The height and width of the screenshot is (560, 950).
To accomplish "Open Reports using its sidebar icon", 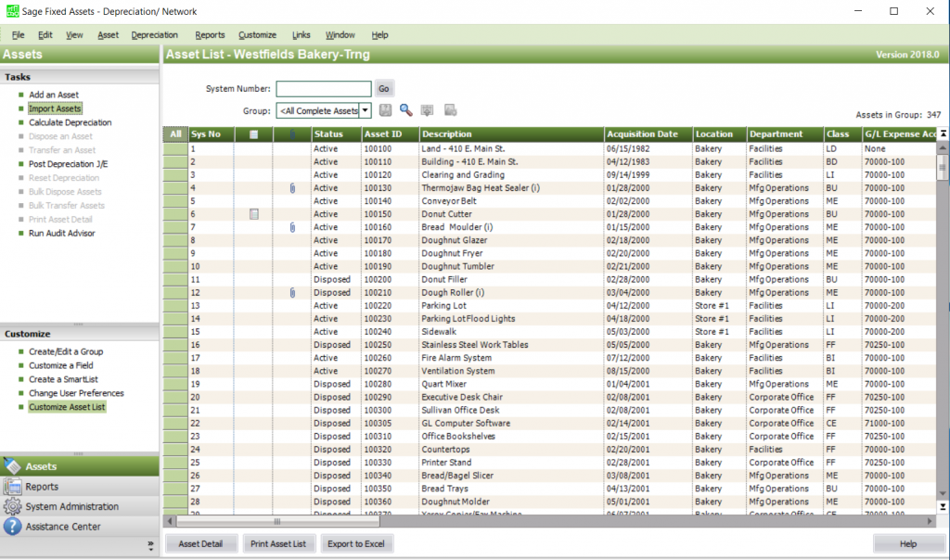I will tap(15, 486).
